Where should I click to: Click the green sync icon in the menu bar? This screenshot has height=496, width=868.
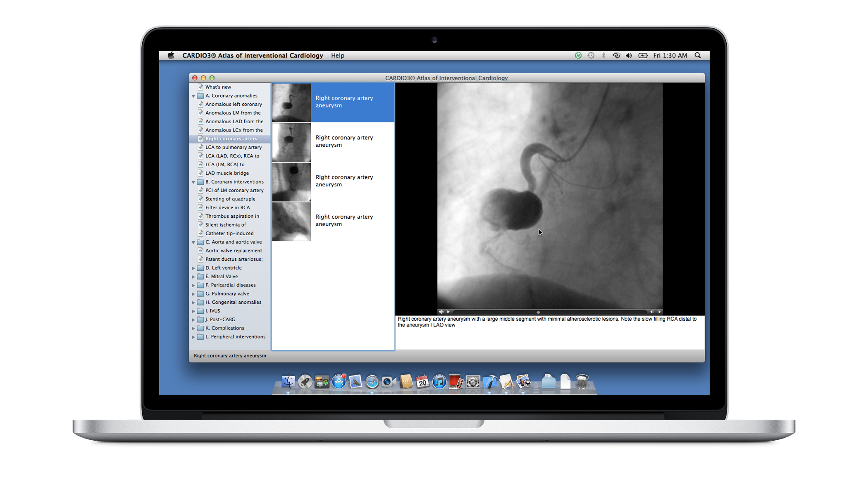pyautogui.click(x=578, y=55)
